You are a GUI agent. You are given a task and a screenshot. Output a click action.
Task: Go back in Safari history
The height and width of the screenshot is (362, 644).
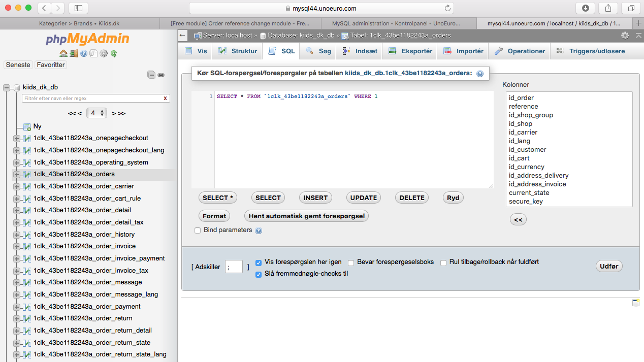coord(44,8)
